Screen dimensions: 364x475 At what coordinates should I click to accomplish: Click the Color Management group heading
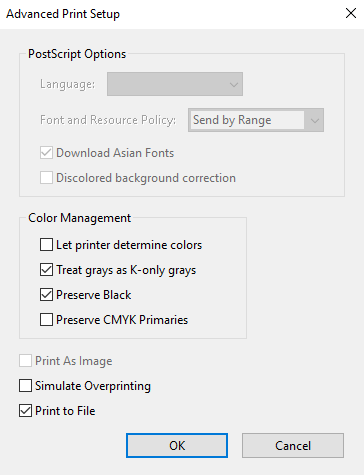pyautogui.click(x=79, y=218)
